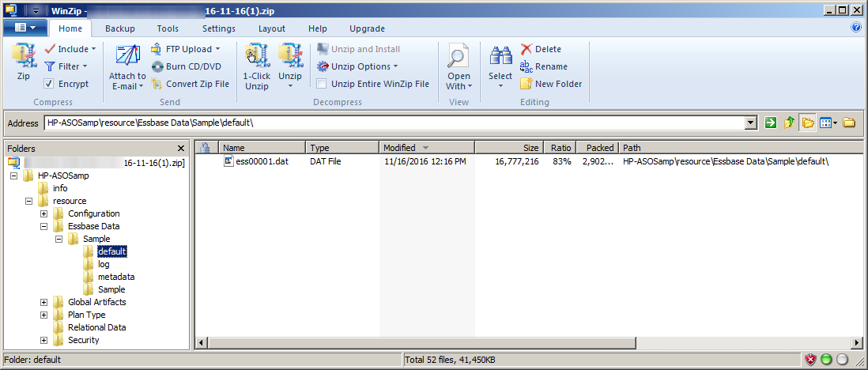Click the New Folder icon
This screenshot has width=868, height=370.
coord(526,84)
